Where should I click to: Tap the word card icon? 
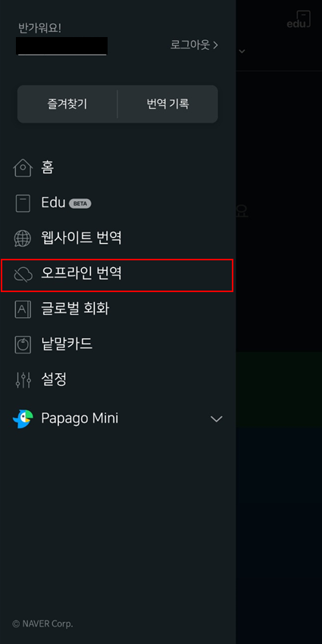pyautogui.click(x=23, y=344)
